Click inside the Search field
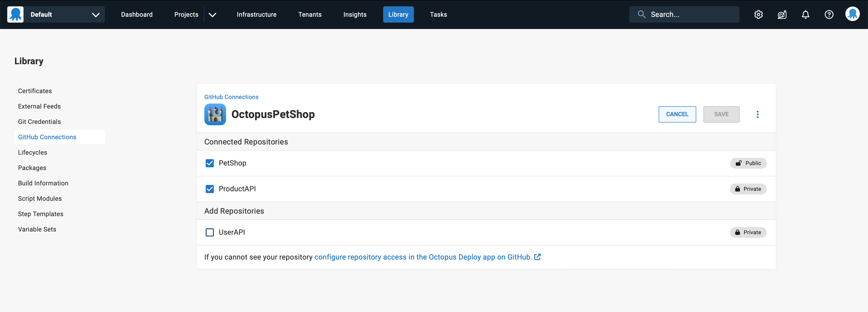The height and width of the screenshot is (312, 868). [x=684, y=14]
